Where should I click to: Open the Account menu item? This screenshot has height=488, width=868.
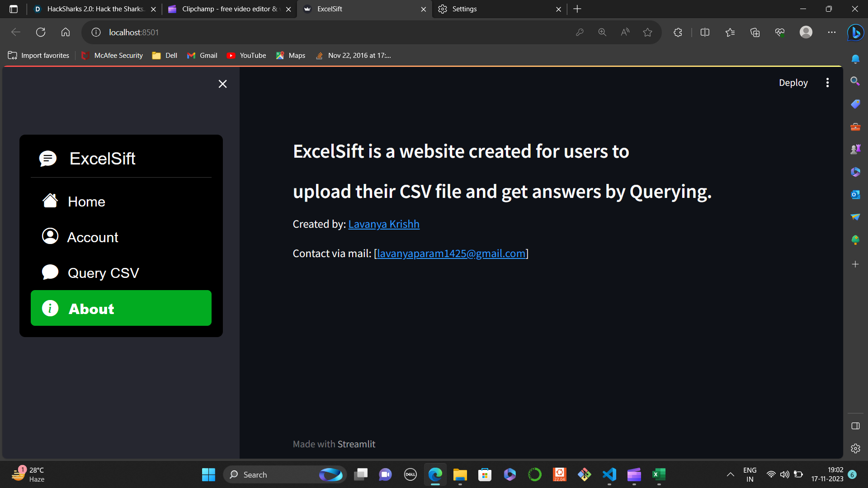(x=92, y=237)
